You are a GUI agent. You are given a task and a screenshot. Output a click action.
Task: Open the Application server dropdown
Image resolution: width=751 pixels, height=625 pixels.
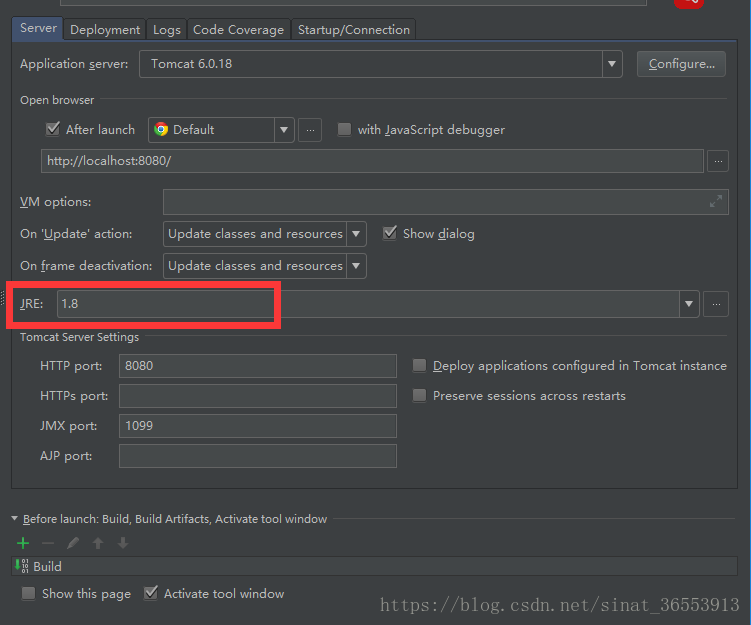tap(612, 64)
